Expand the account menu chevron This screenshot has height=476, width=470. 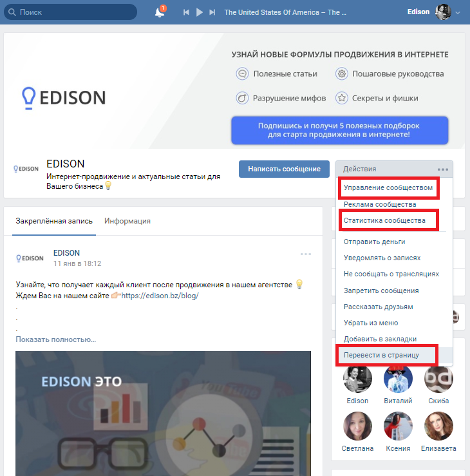tap(458, 12)
